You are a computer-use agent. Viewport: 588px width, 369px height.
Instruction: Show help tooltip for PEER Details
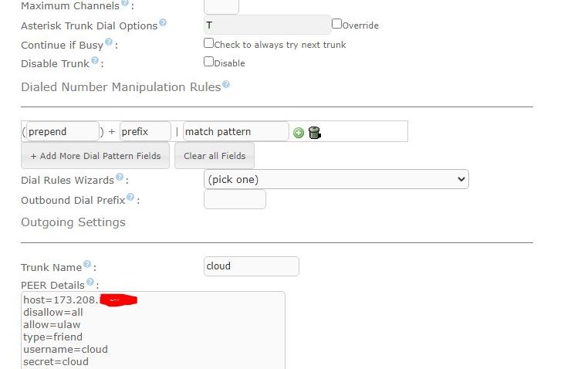[x=91, y=283]
